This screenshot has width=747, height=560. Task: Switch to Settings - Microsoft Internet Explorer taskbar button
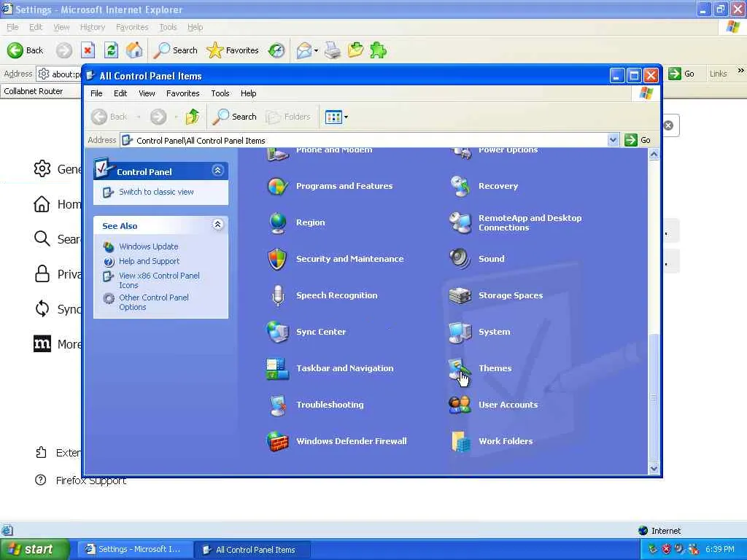click(134, 550)
